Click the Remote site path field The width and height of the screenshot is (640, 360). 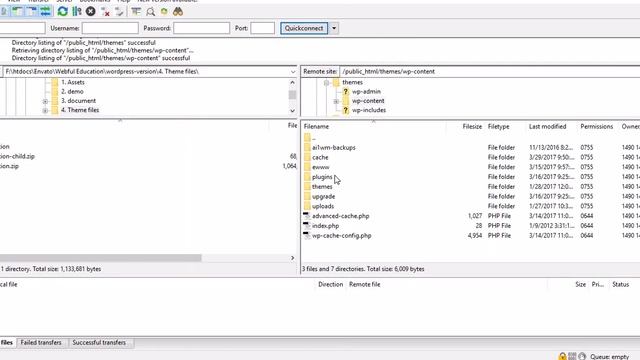(490, 71)
